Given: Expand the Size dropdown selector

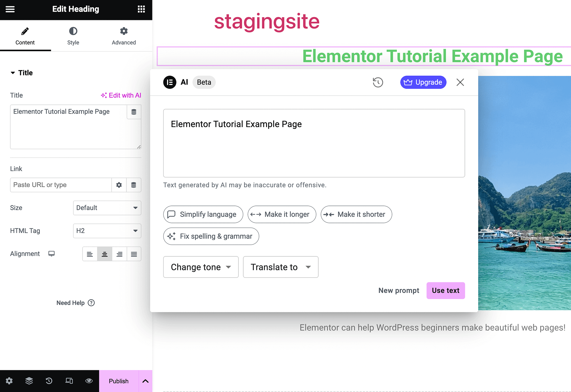Looking at the screenshot, I should click(107, 208).
